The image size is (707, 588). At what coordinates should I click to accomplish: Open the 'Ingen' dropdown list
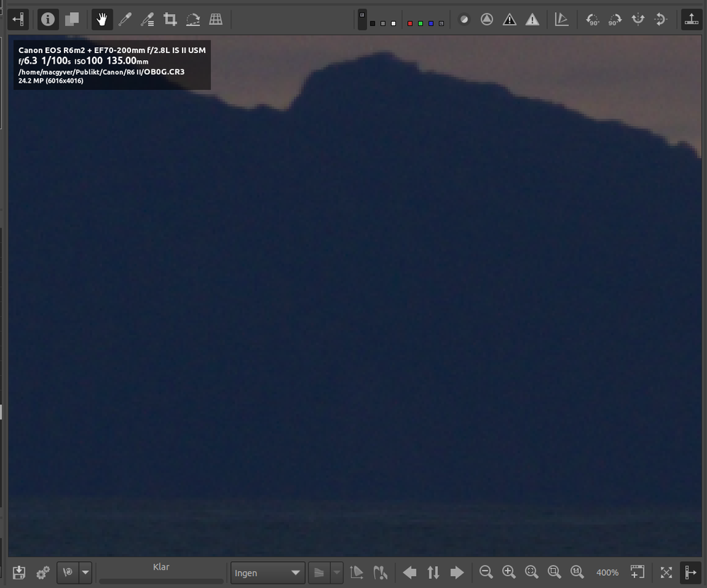[x=267, y=572]
